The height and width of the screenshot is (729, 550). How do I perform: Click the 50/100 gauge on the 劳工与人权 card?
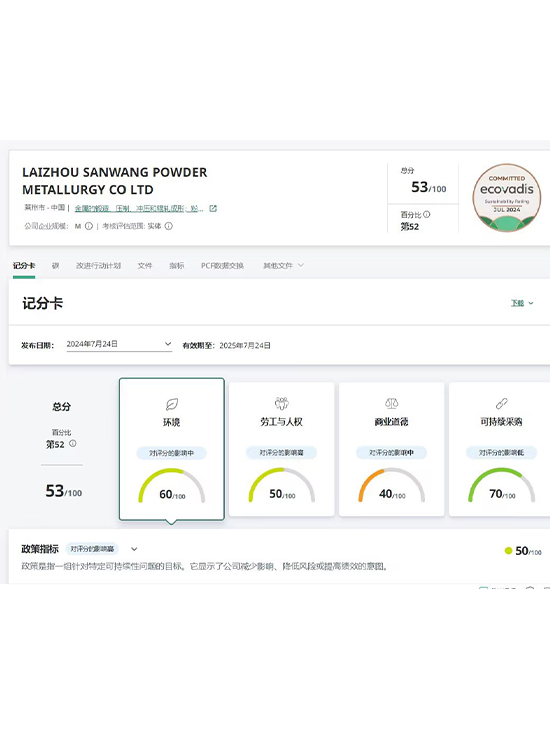pos(282,485)
